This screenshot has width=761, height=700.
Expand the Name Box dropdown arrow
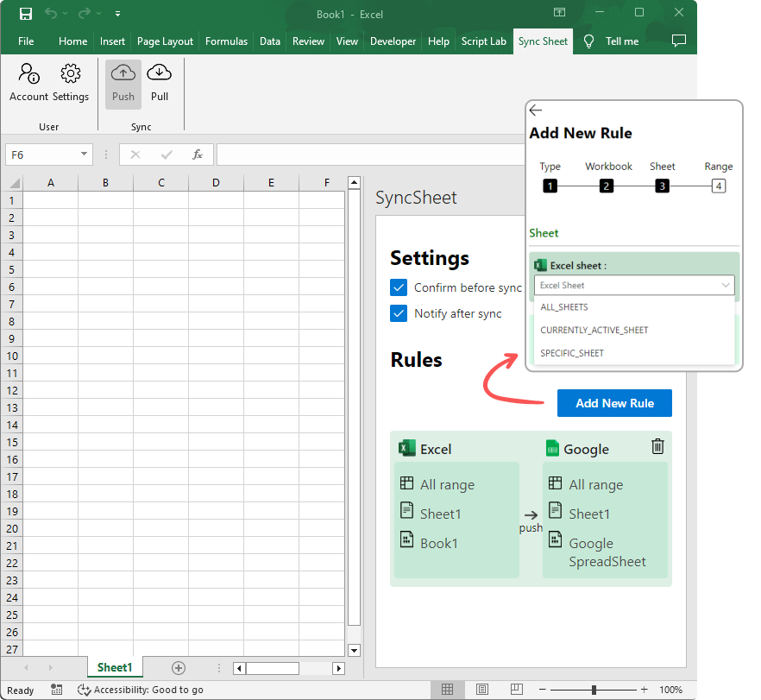point(84,154)
